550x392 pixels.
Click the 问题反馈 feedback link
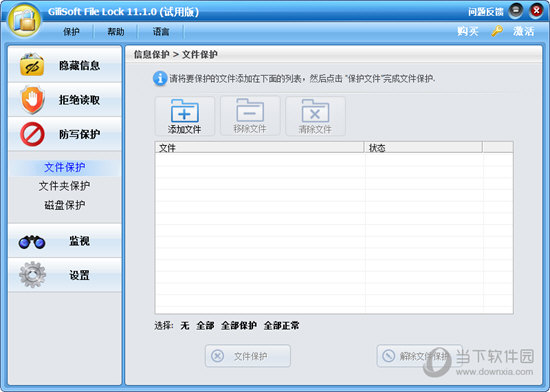coord(485,12)
